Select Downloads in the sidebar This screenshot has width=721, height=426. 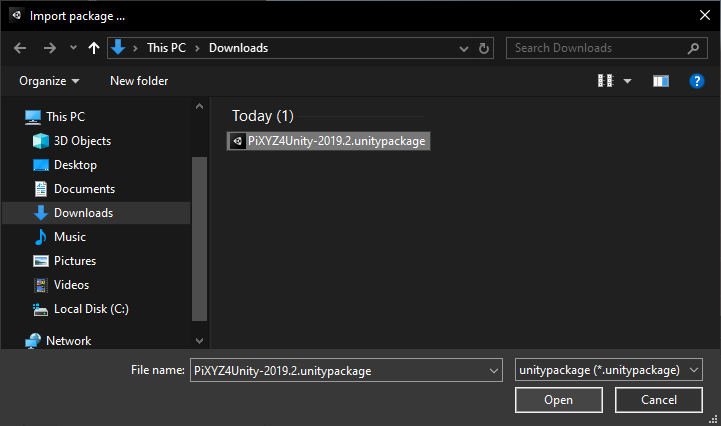pyautogui.click(x=96, y=213)
